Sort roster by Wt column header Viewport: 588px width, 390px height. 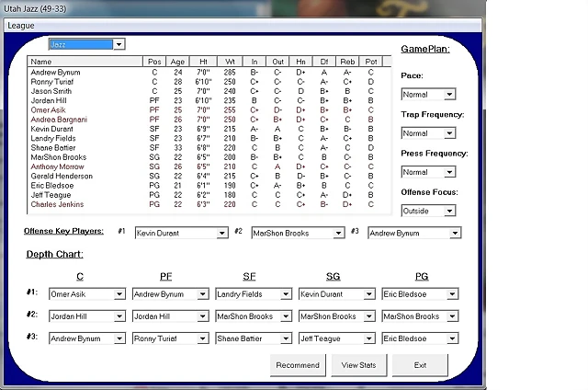coord(230,62)
